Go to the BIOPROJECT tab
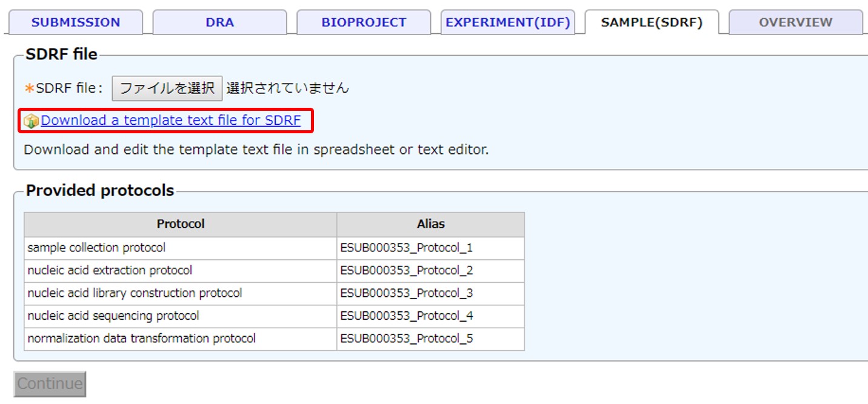The image size is (868, 404). 364,22
